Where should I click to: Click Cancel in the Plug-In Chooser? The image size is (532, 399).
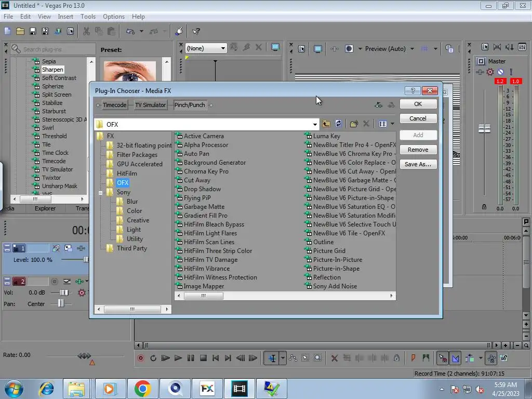pyautogui.click(x=418, y=118)
